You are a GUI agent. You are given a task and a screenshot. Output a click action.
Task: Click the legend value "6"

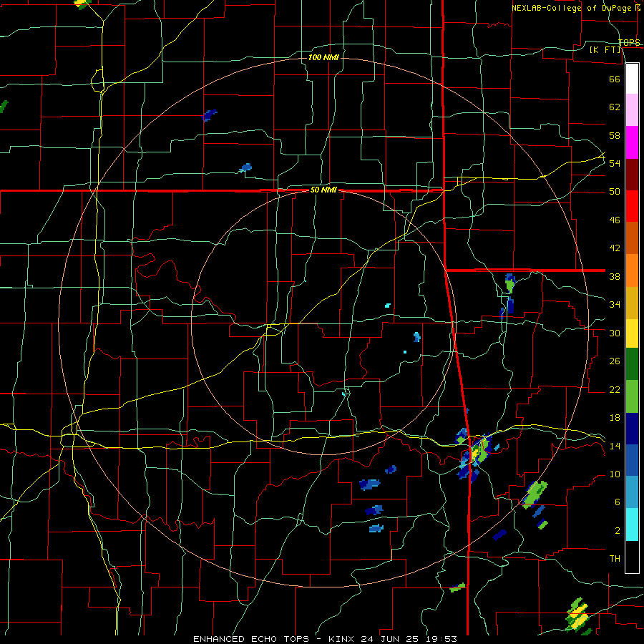[617, 502]
